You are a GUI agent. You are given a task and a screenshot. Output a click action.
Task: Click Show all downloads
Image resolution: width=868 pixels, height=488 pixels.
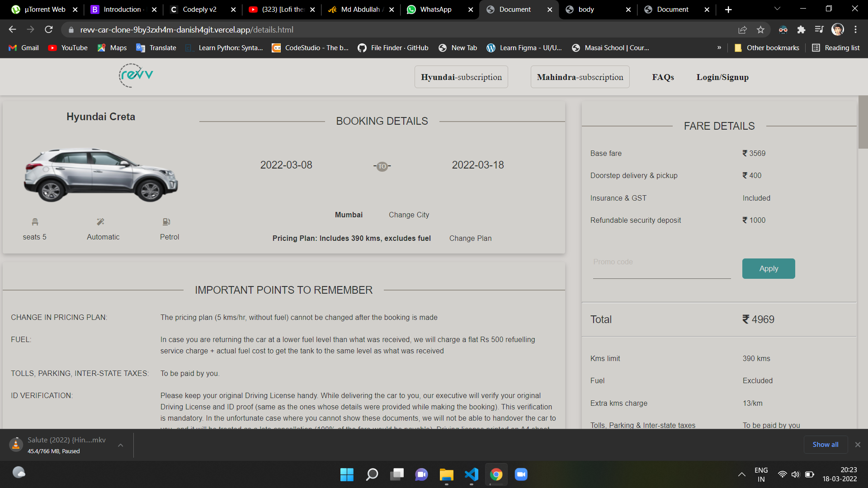[825, 445]
